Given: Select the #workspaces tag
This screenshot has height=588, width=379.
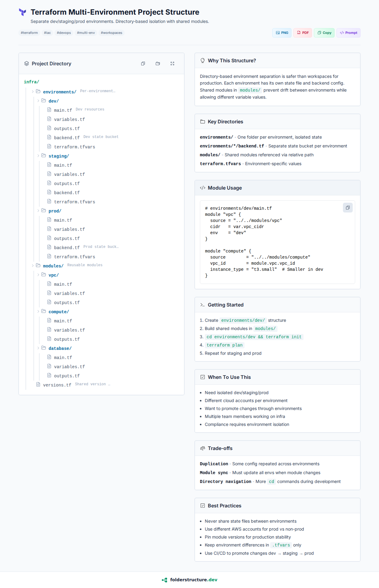Looking at the screenshot, I should tap(111, 33).
